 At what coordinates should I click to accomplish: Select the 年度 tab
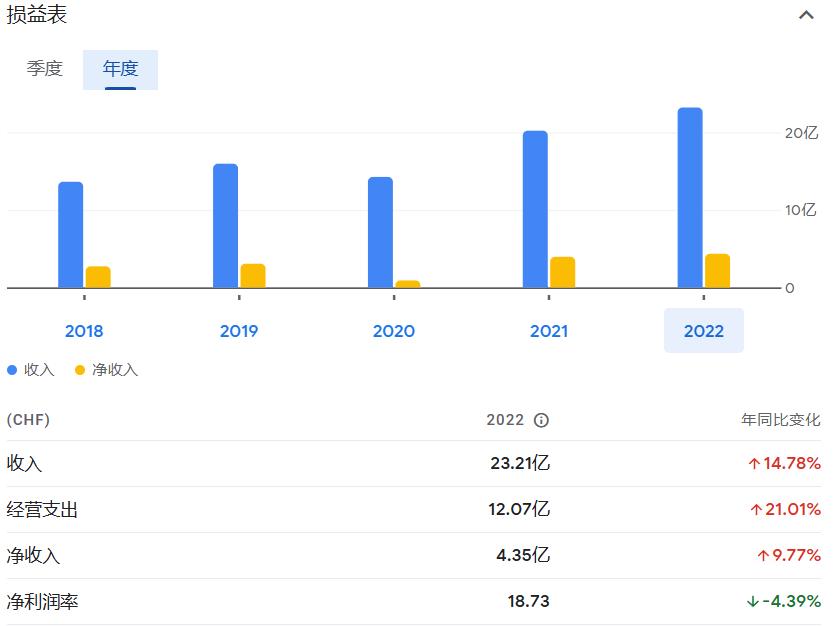point(120,69)
